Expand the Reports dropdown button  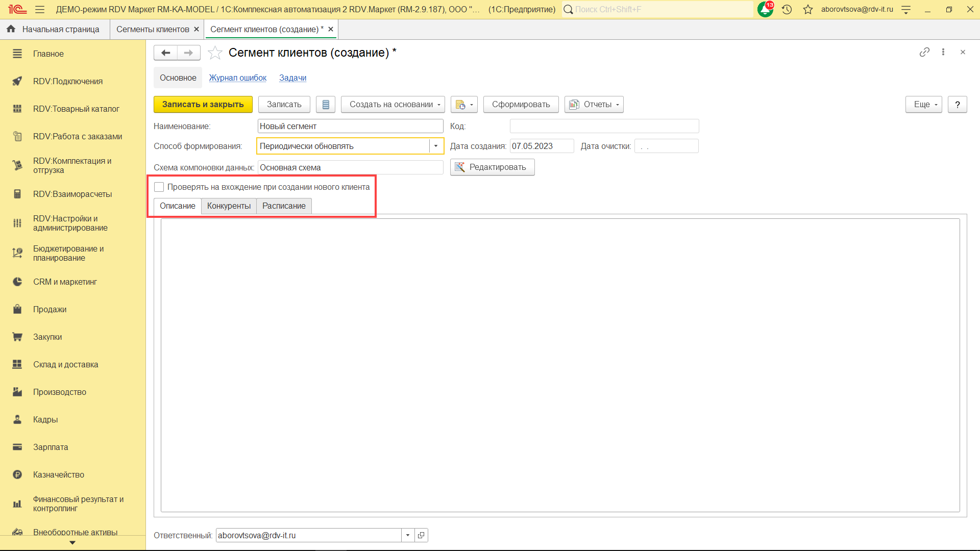pos(594,105)
